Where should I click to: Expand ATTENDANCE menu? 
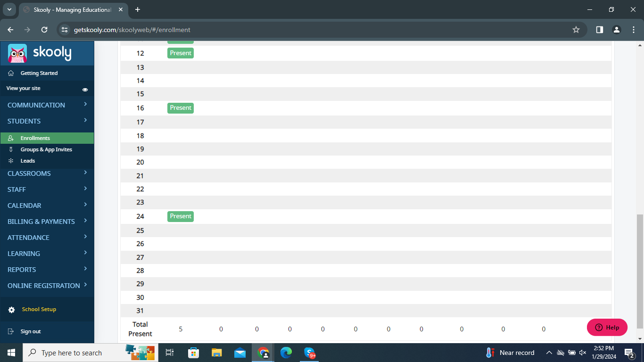47,238
